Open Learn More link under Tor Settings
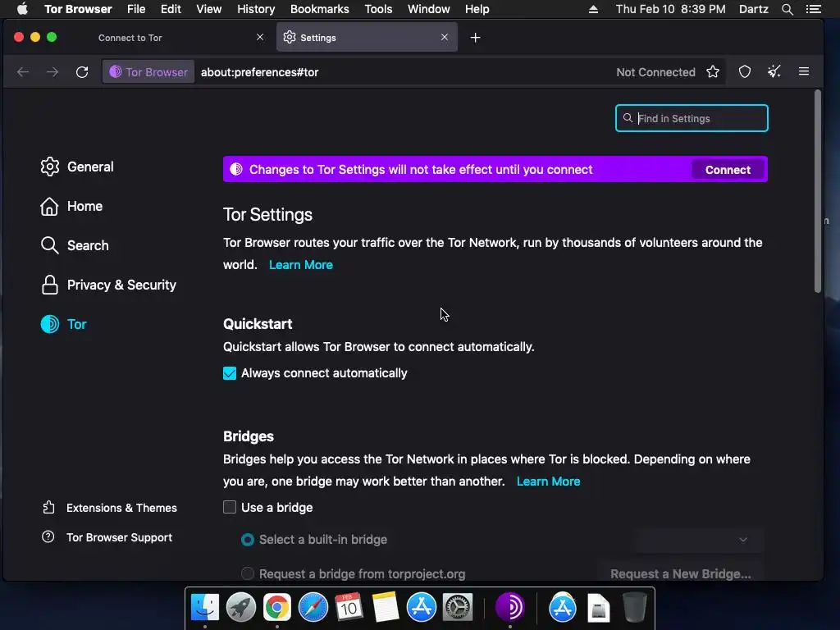Image resolution: width=840 pixels, height=630 pixels. [x=300, y=265]
